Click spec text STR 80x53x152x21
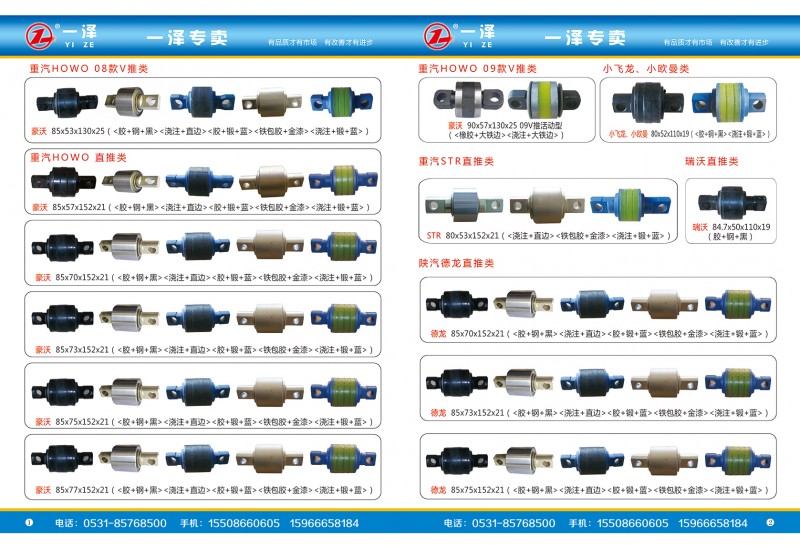 click(462, 236)
